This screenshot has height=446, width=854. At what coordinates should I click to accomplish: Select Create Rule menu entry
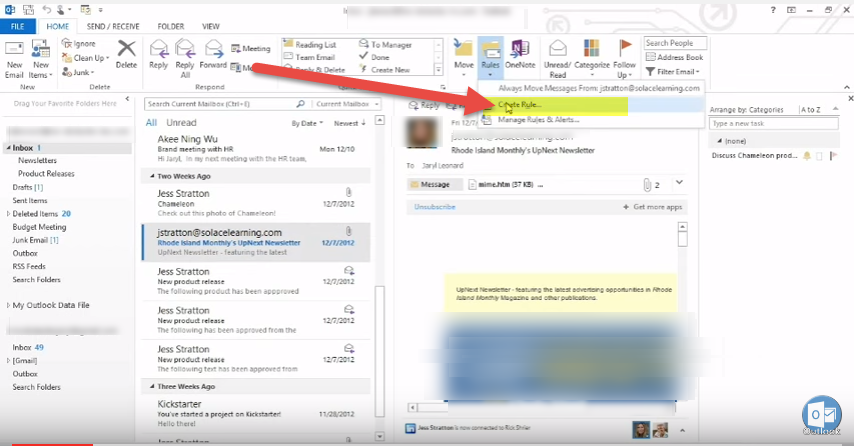click(x=522, y=105)
